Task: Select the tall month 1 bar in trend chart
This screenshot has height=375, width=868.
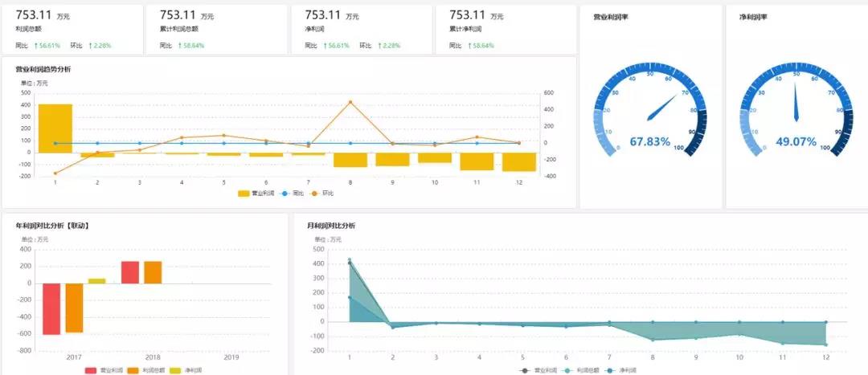Action: (x=55, y=128)
